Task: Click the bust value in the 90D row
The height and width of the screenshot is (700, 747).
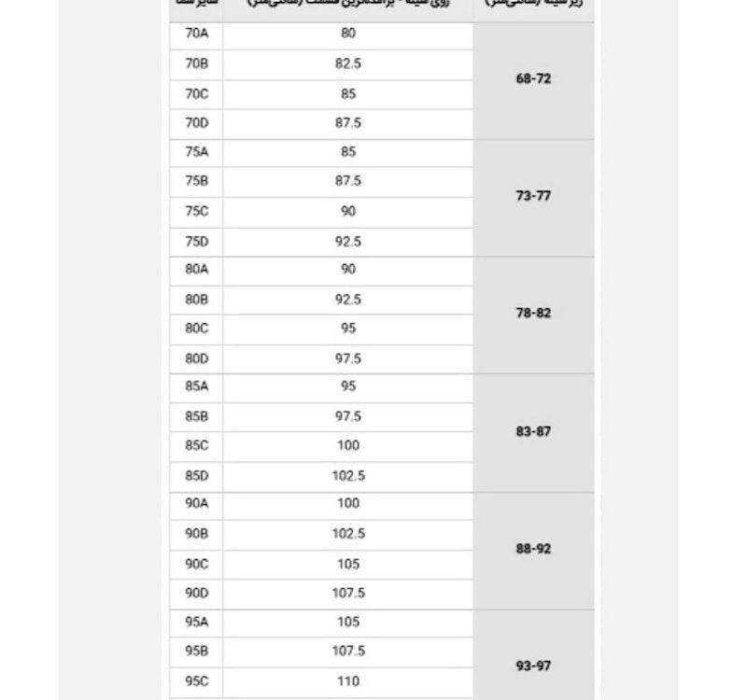Action: (348, 593)
